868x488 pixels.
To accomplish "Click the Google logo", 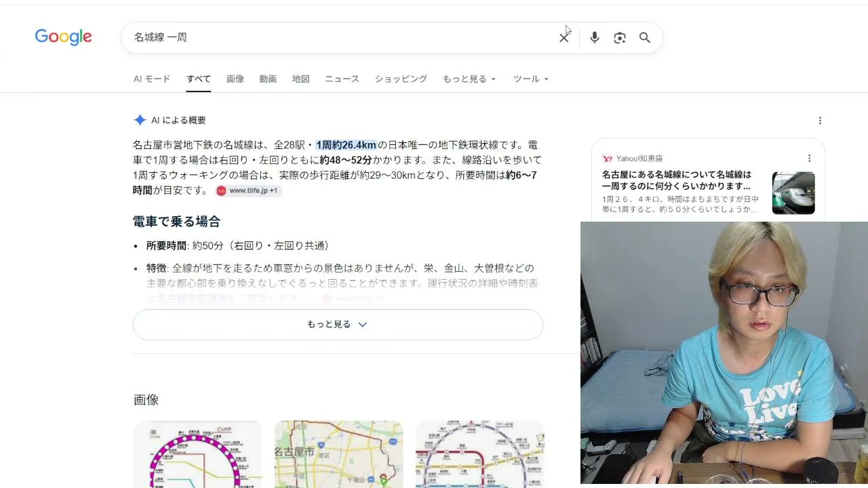I will 63,37.
